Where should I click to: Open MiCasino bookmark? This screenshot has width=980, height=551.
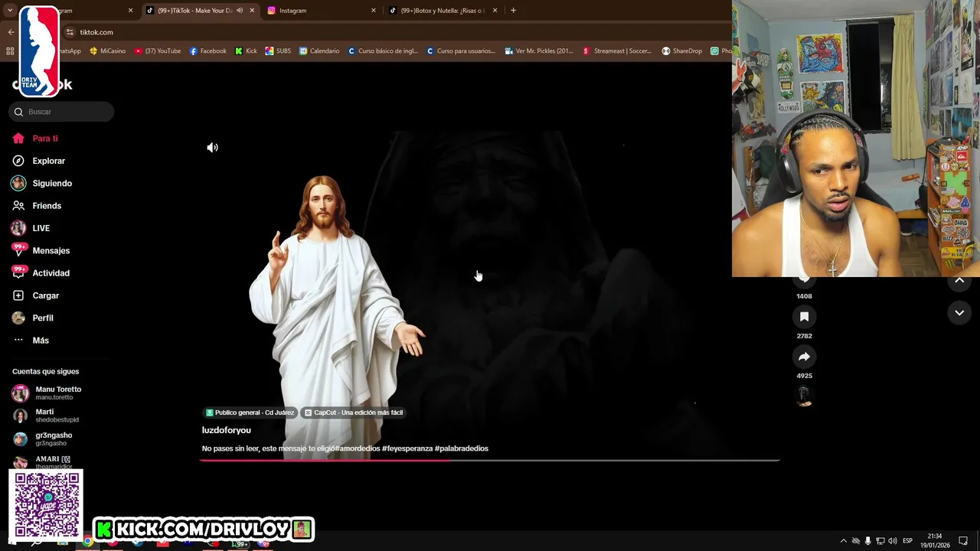pyautogui.click(x=108, y=51)
